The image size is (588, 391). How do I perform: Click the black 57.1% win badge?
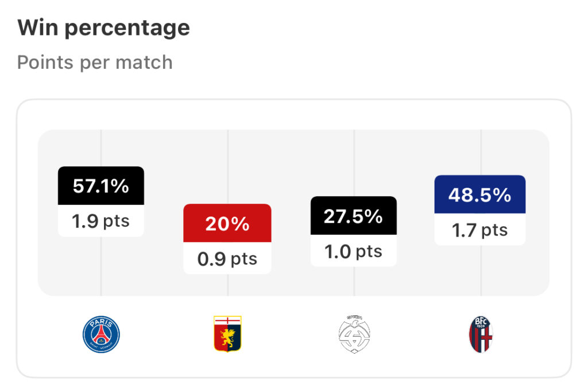click(101, 185)
